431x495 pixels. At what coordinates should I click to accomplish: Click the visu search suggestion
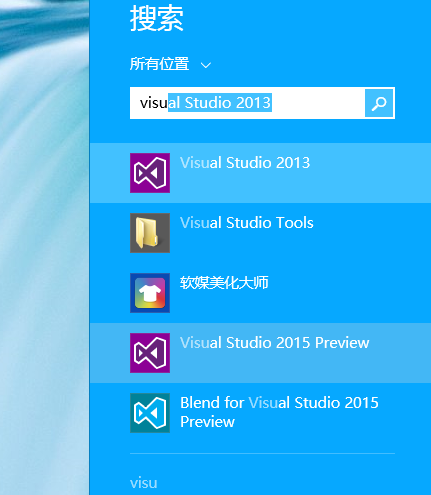pyautogui.click(x=144, y=483)
